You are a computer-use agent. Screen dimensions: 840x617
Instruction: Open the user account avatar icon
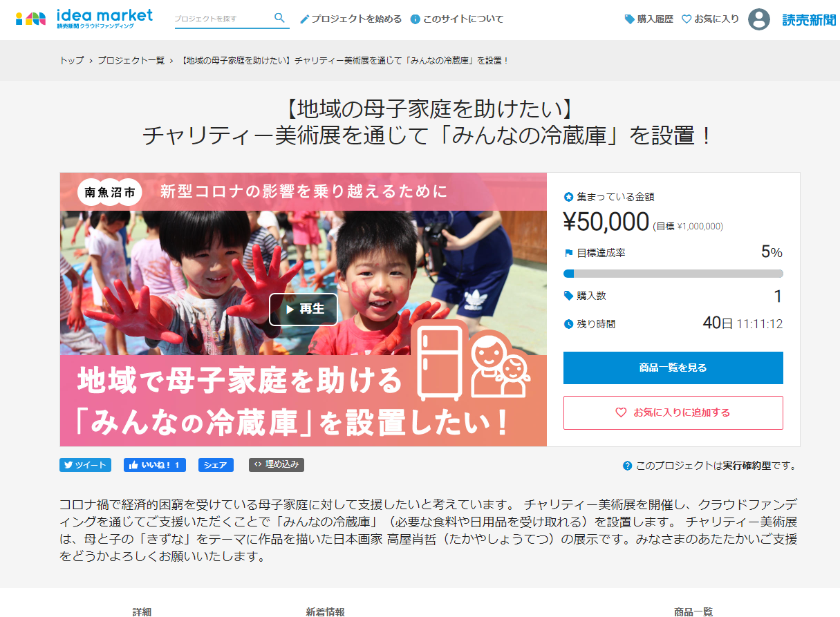(x=758, y=19)
